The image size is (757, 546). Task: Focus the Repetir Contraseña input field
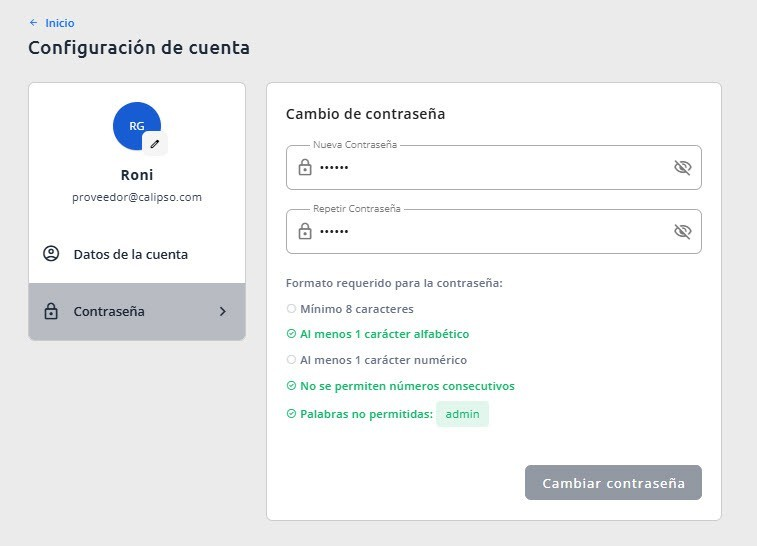click(493, 231)
